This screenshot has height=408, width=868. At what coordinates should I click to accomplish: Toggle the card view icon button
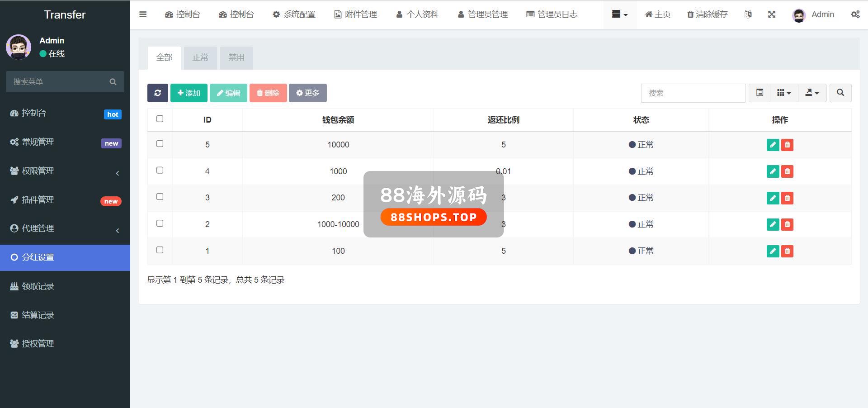759,93
